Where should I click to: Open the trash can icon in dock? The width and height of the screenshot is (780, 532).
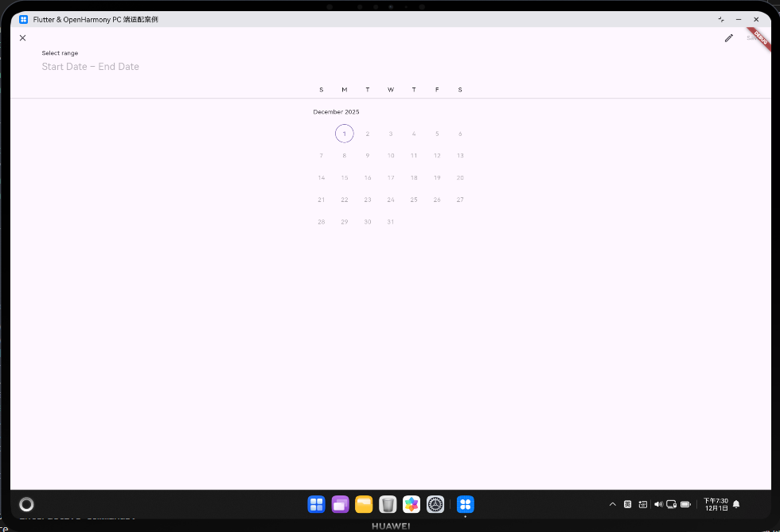(388, 505)
